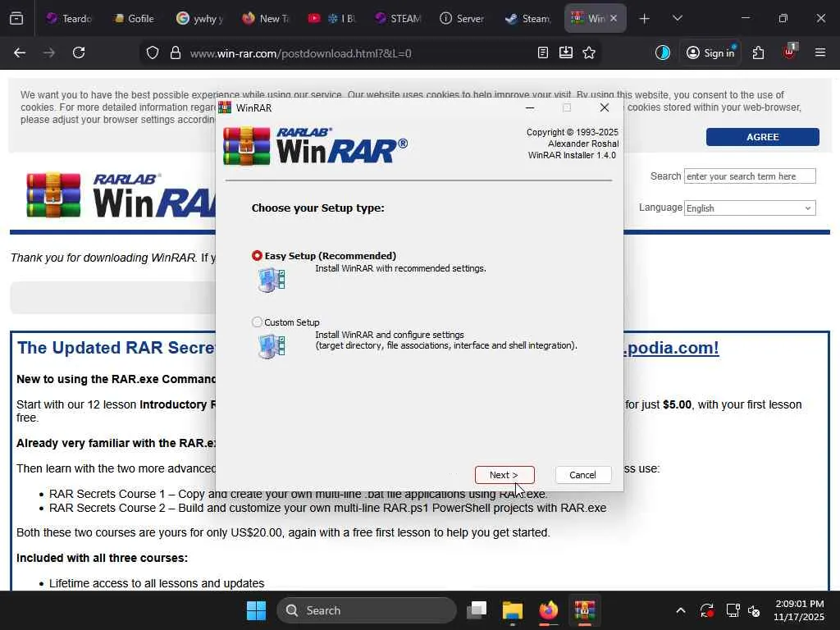Switch to the Teardo tab

[69, 19]
